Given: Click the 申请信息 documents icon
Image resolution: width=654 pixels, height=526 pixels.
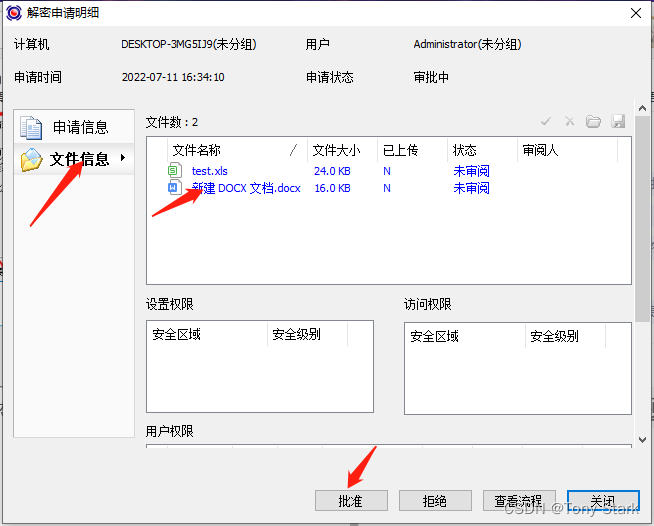Looking at the screenshot, I should pyautogui.click(x=32, y=128).
